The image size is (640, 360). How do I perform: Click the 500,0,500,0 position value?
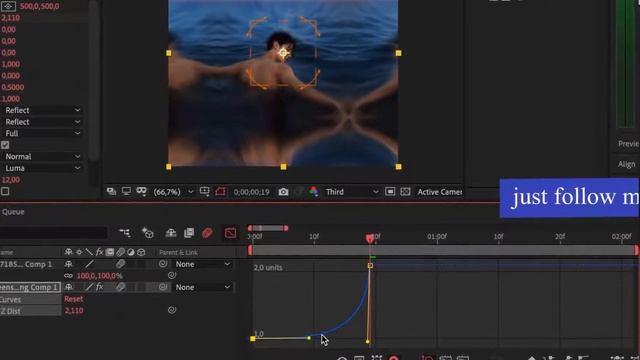point(39,6)
